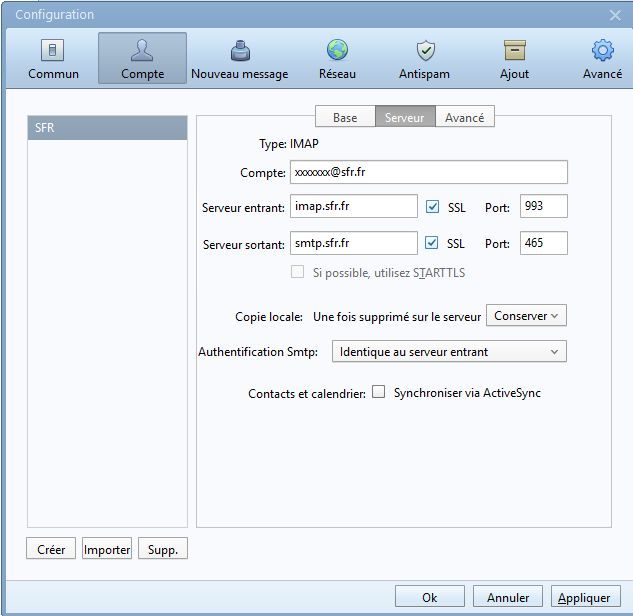Screen dimensions: 633x616
Task: Open the Antispam shield section
Action: click(425, 59)
